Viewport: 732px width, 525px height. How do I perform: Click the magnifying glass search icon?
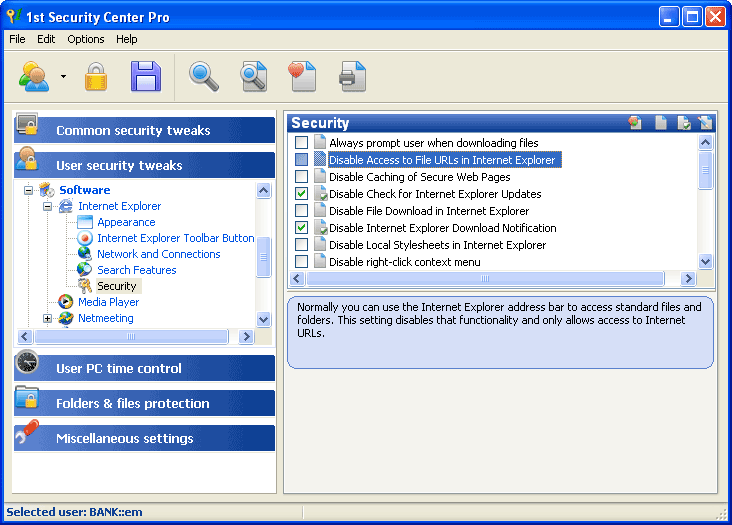click(204, 77)
